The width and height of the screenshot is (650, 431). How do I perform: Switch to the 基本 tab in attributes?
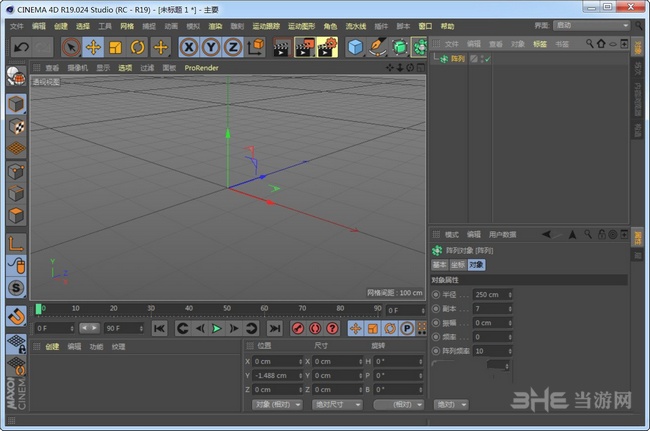click(440, 265)
